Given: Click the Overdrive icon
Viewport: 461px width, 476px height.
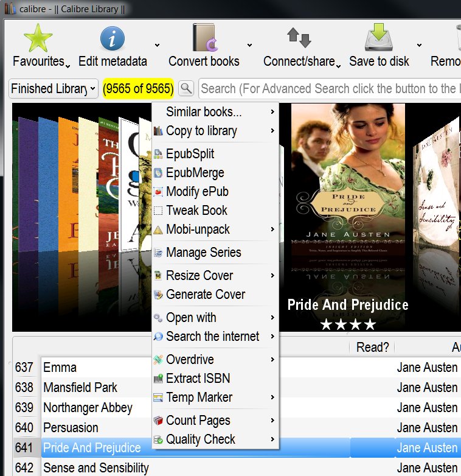Looking at the screenshot, I should [x=158, y=359].
